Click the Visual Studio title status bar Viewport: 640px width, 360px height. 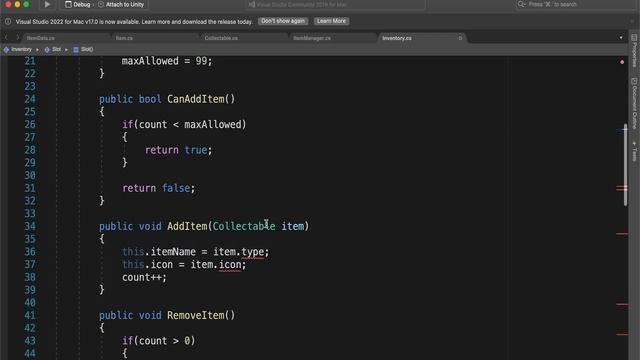point(335,4)
